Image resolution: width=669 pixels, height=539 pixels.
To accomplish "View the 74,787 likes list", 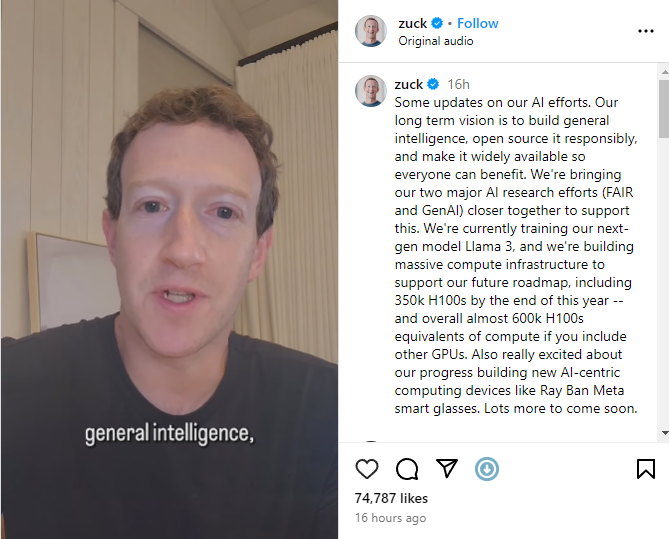I will (391, 498).
